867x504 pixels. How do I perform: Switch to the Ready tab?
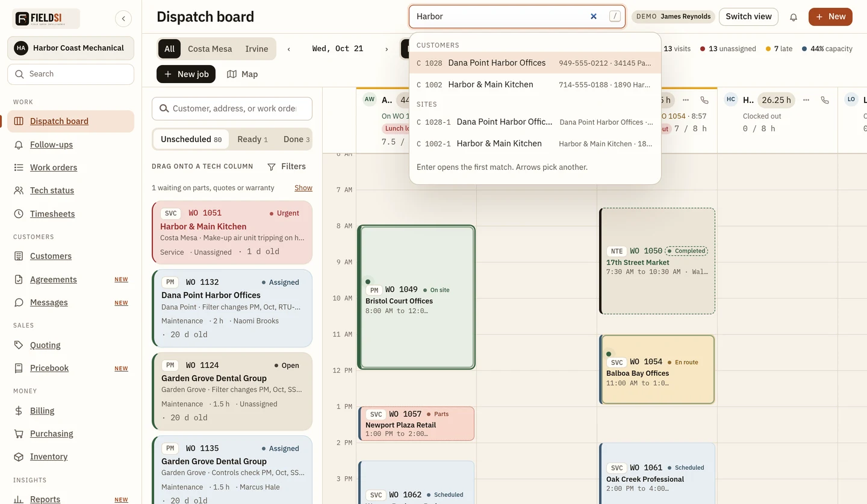pos(252,139)
